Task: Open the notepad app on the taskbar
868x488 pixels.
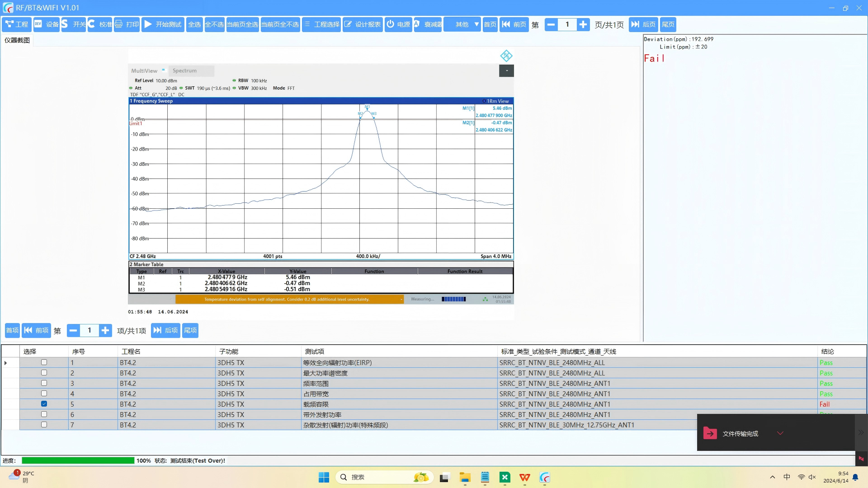Action: click(485, 477)
